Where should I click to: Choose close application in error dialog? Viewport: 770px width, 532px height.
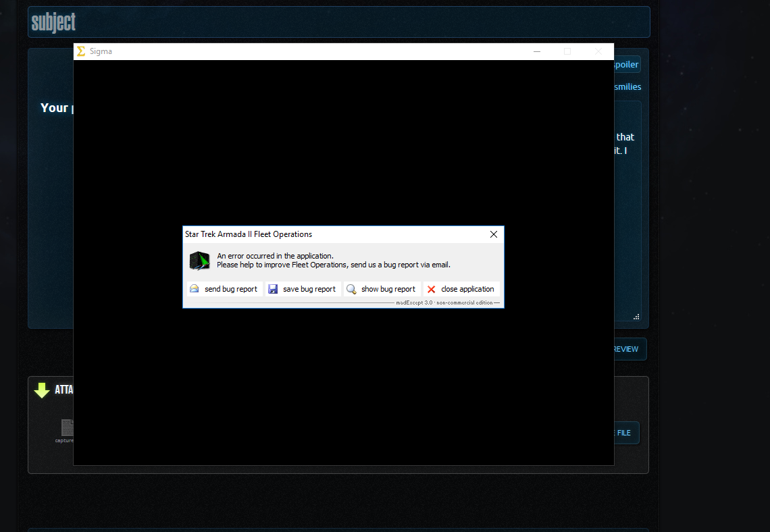[x=461, y=289]
